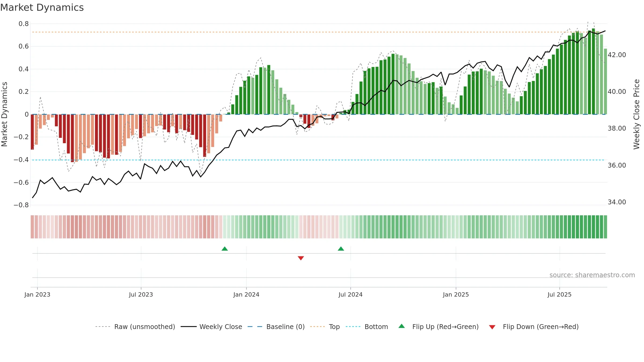Click the −0.8 left axis tick
Image resolution: width=644 pixels, height=362 pixels.
tap(21, 205)
